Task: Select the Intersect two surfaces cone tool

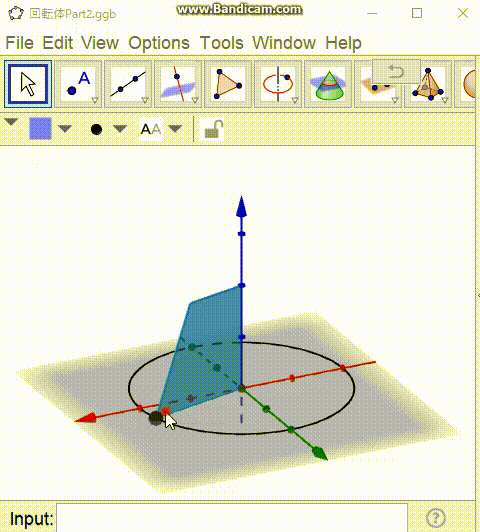Action: [x=328, y=84]
